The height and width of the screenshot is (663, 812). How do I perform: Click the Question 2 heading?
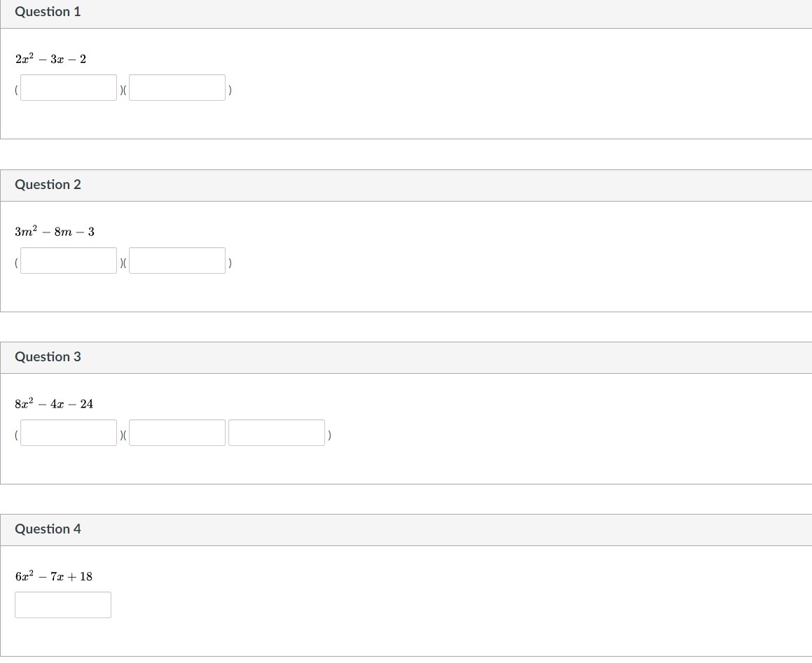click(x=48, y=184)
